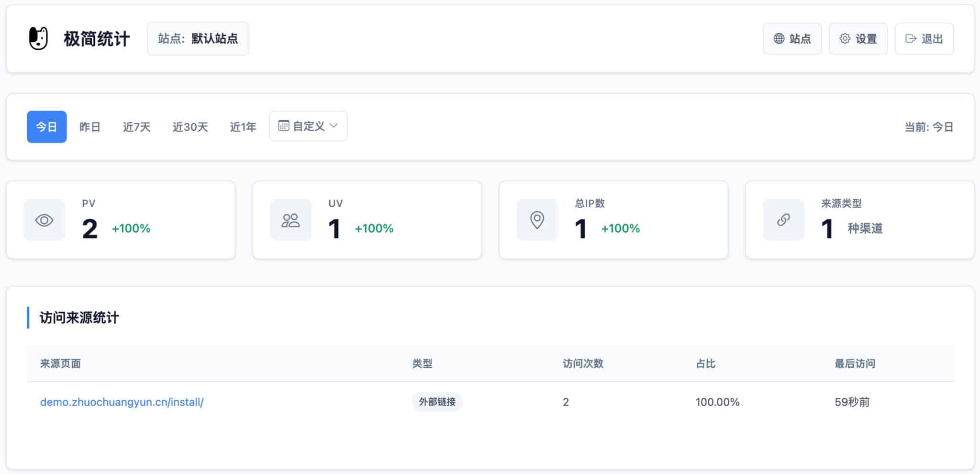Click the +100% change in UV card
Viewport: 980px width, 474px height.
coord(374,228)
